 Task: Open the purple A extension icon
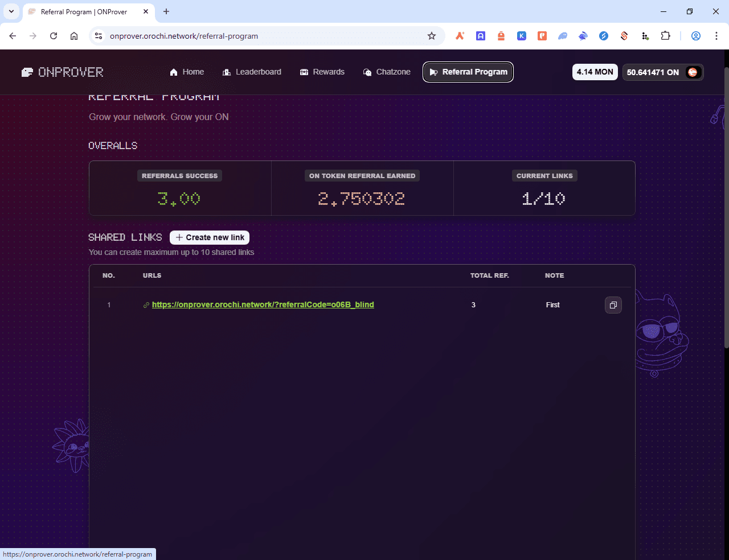coord(481,36)
